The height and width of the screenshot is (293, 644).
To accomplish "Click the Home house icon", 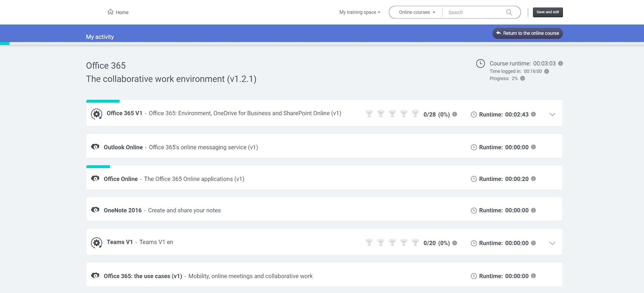I will tap(110, 12).
